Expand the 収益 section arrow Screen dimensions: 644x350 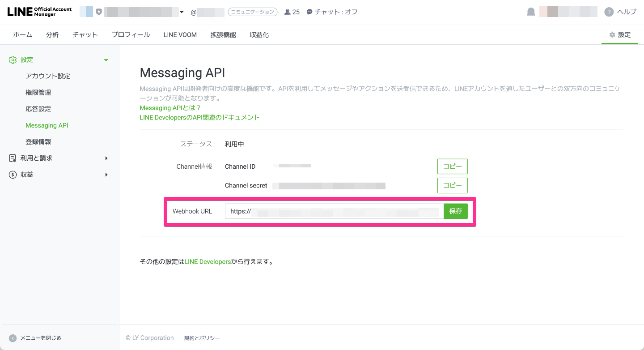click(x=106, y=175)
